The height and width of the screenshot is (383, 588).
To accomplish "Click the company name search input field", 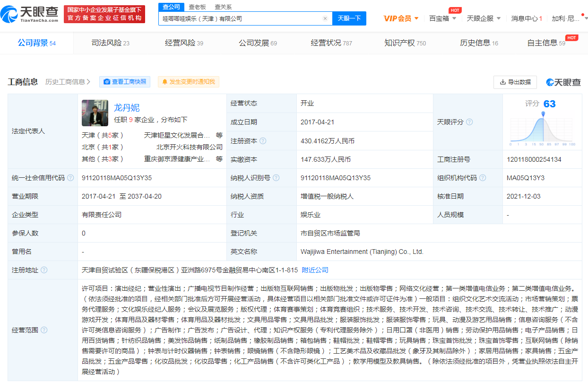I will coord(241,18).
